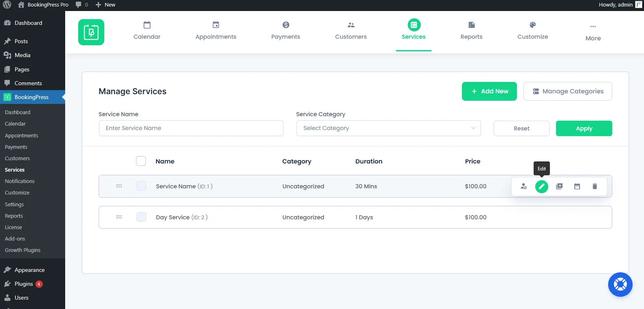Open Customize in the top navigation
Image resolution: width=644 pixels, height=309 pixels.
click(533, 31)
